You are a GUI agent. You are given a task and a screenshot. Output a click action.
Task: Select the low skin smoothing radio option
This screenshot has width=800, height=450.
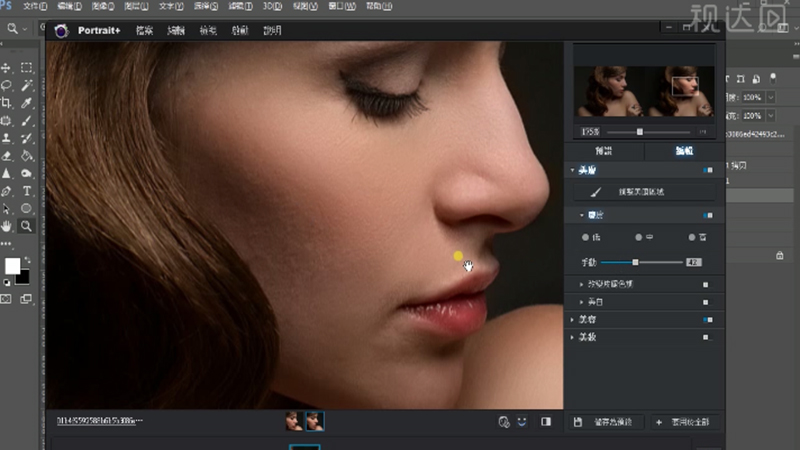pos(585,237)
